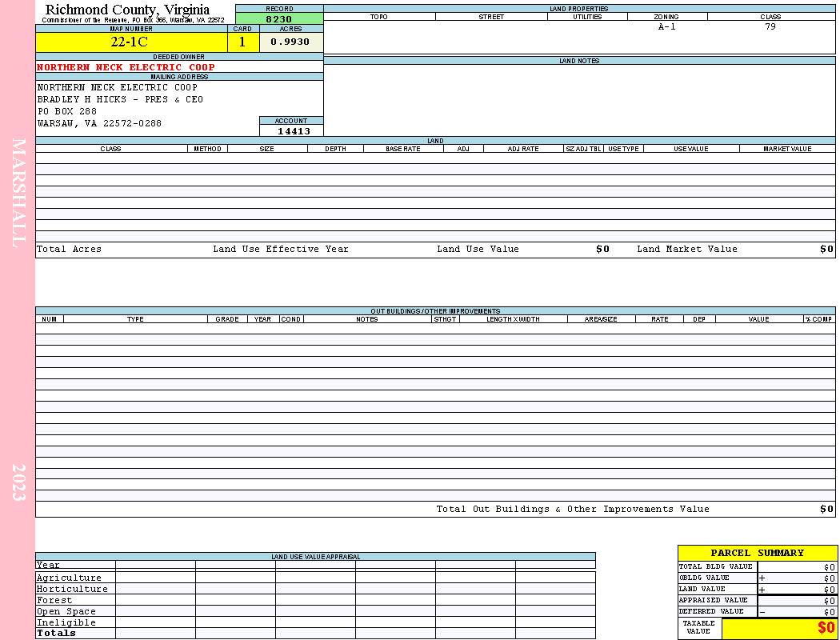This screenshot has width=840, height=640.
Task: Click deeded owner NORTHERN NECK ELECTRIC COOP in red
Action: (x=126, y=67)
